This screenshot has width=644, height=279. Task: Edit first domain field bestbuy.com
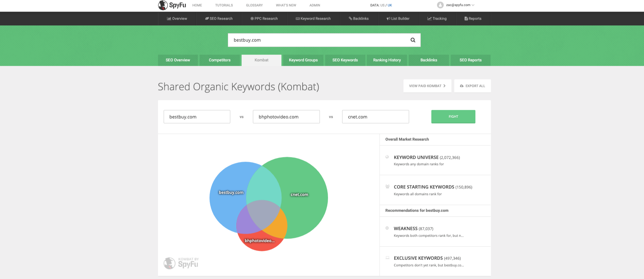click(x=197, y=117)
